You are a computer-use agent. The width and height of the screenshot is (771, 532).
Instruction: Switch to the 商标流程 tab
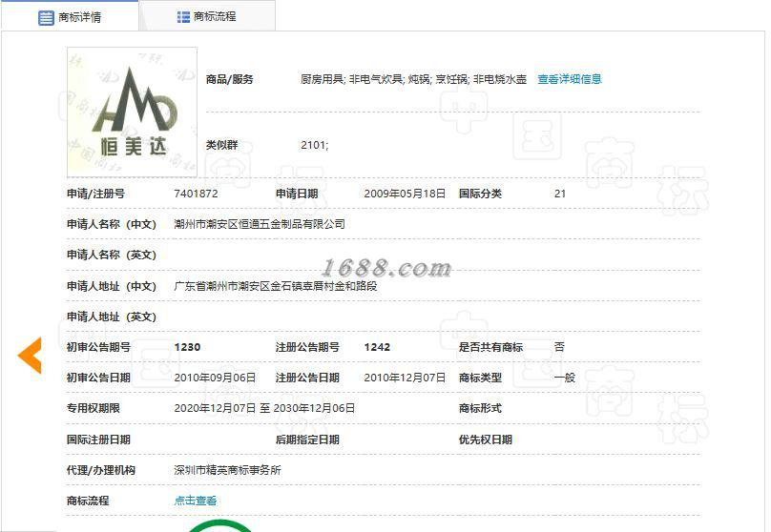point(207,16)
